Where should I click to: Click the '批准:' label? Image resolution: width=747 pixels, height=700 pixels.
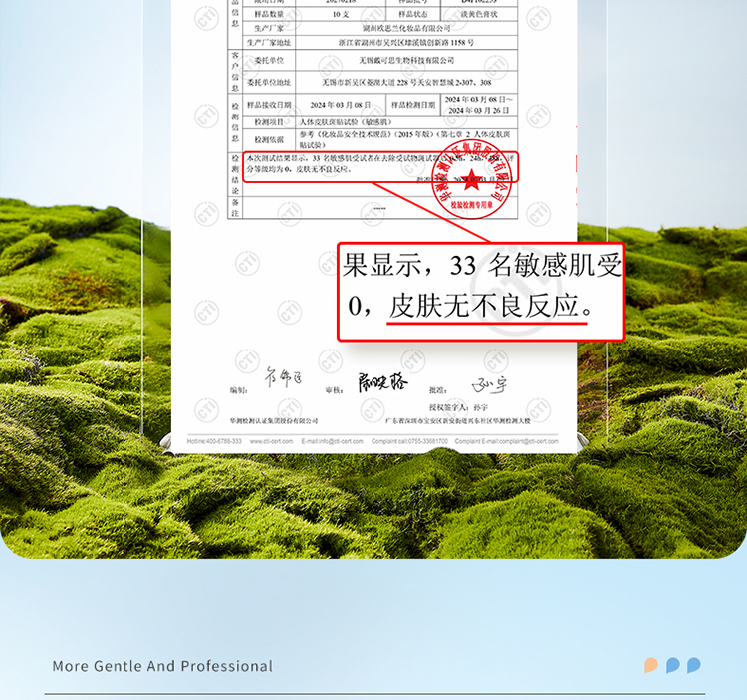[x=438, y=390]
